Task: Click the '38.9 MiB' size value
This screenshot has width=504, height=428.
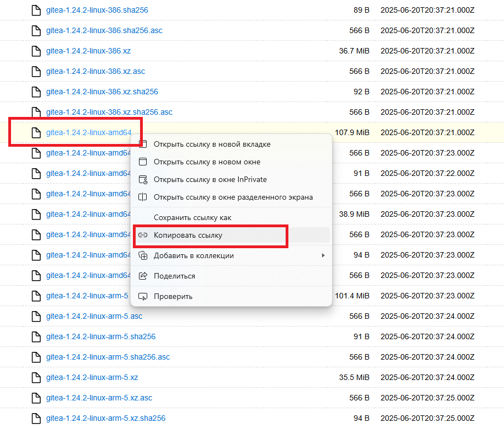Action: tap(354, 214)
